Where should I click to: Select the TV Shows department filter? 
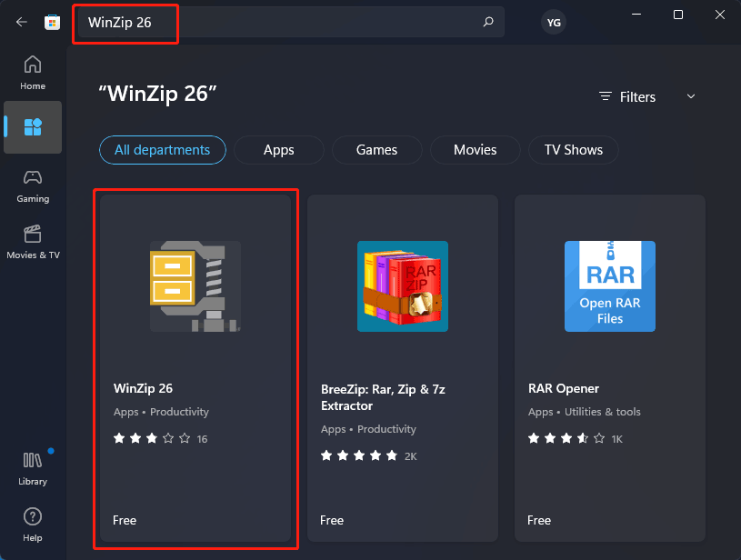tap(573, 150)
